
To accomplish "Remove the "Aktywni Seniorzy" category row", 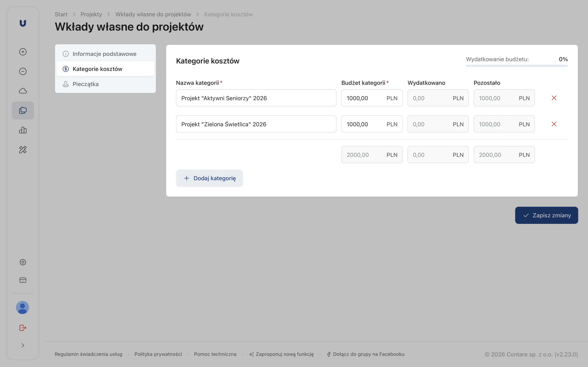I will tap(554, 98).
